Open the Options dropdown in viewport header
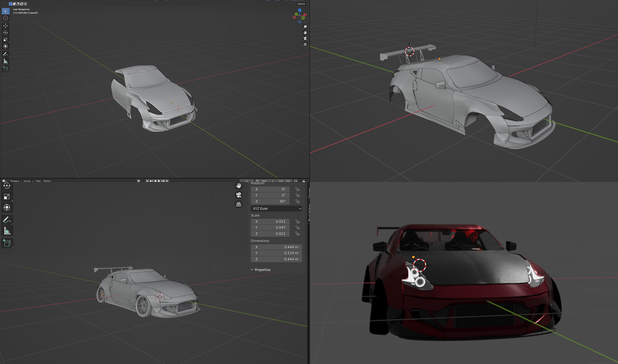 [x=302, y=4]
